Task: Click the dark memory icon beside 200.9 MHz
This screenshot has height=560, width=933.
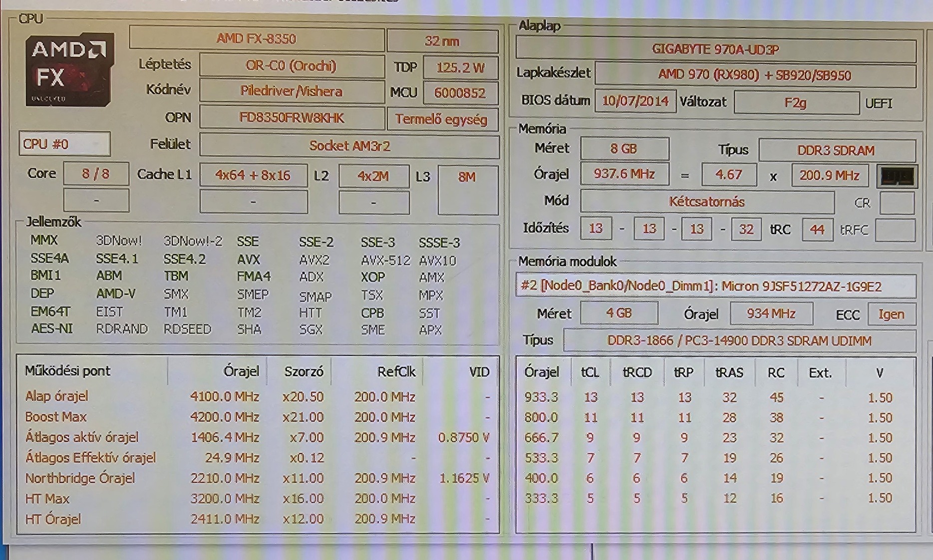Action: pos(898,176)
